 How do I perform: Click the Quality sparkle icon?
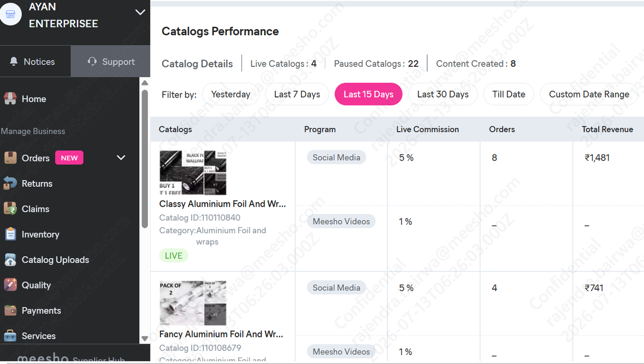10,285
